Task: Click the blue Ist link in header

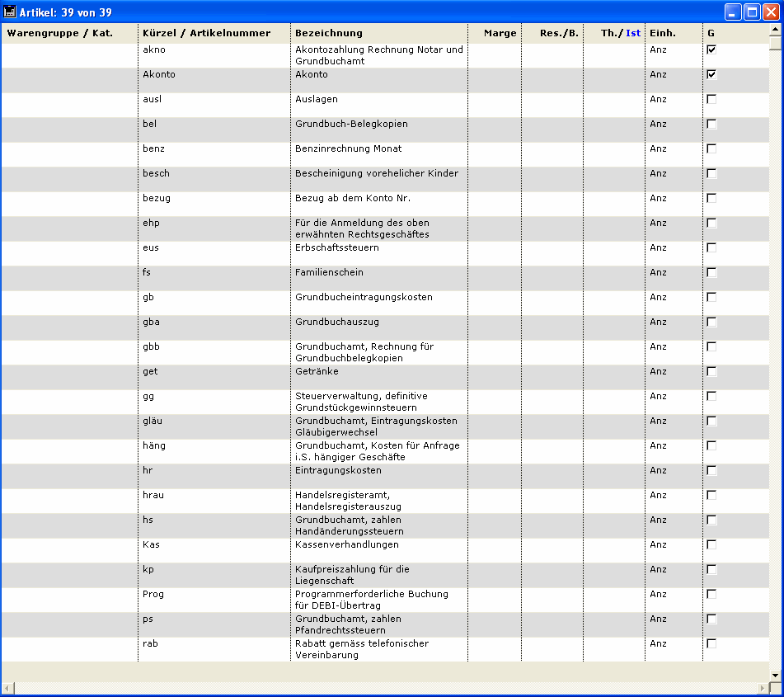Action: pyautogui.click(x=632, y=33)
